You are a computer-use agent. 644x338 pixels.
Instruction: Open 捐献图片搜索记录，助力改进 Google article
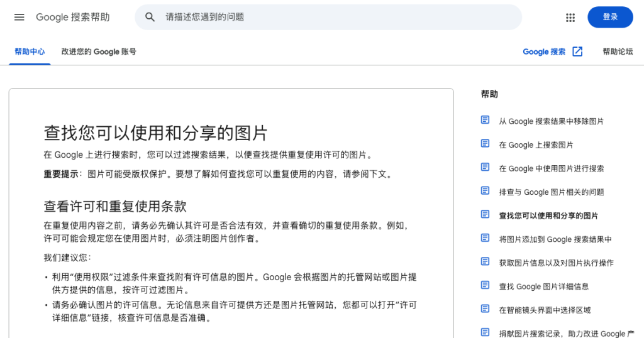coord(567,334)
